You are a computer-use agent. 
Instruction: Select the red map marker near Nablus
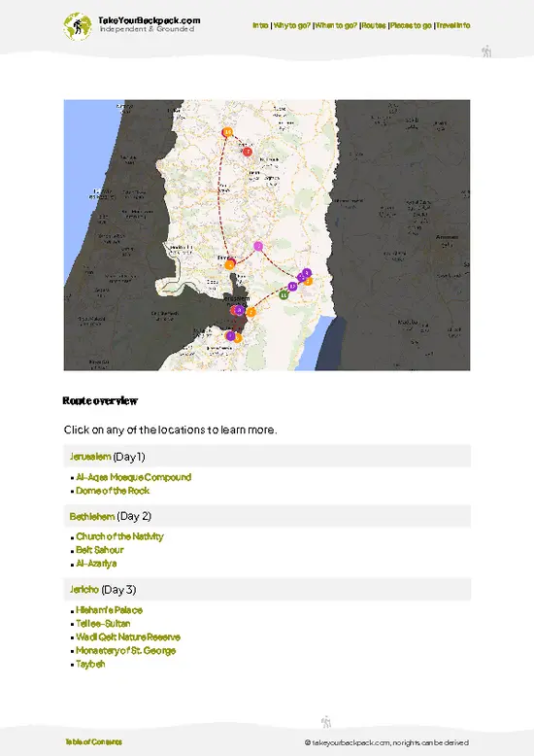[x=248, y=152]
